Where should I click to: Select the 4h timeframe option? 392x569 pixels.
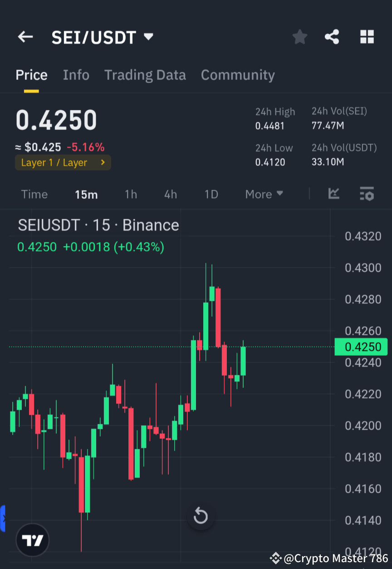pyautogui.click(x=171, y=194)
